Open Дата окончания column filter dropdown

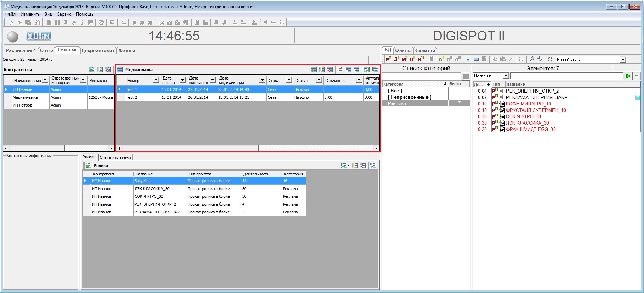click(x=213, y=80)
